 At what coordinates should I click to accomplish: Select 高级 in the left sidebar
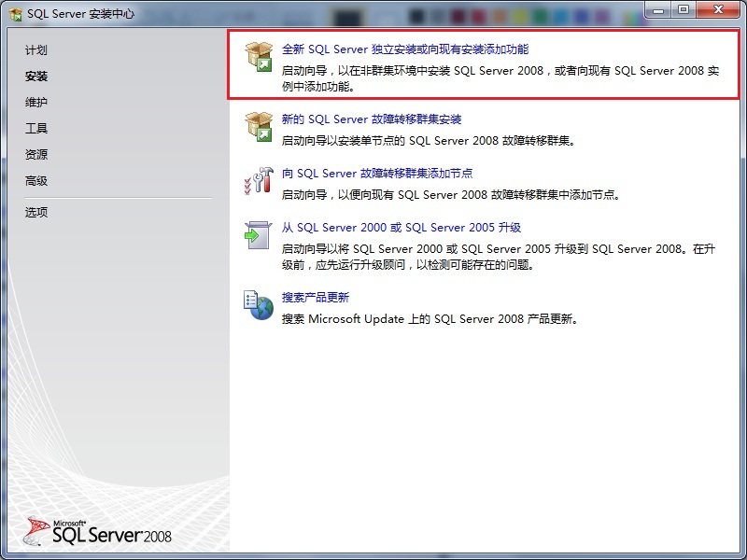[x=35, y=182]
